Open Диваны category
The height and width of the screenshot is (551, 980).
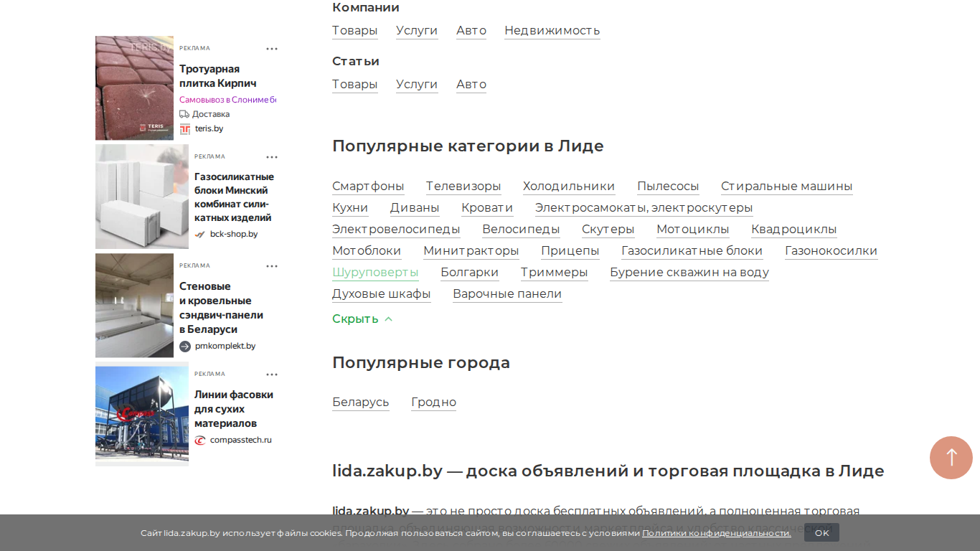coord(415,208)
